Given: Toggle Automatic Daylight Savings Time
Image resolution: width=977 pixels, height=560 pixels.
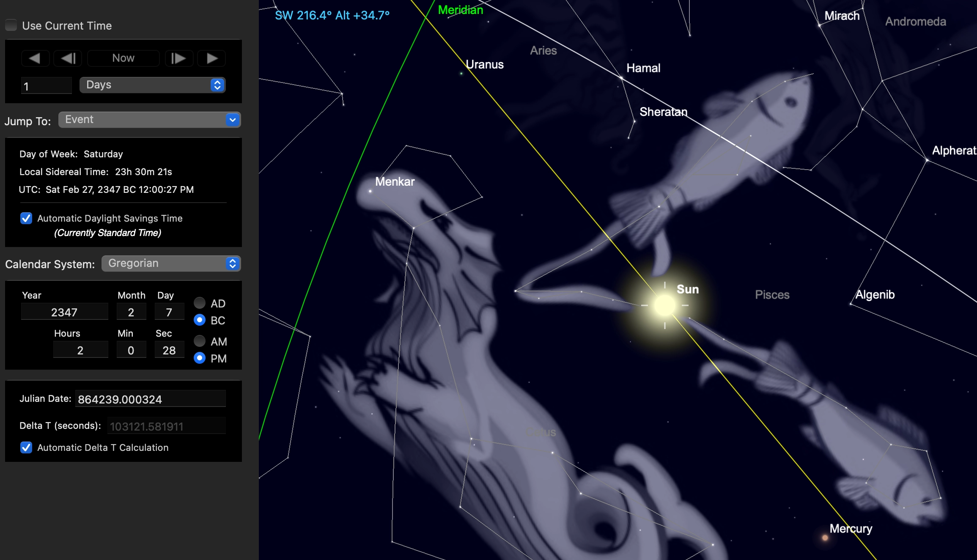Looking at the screenshot, I should pos(26,218).
